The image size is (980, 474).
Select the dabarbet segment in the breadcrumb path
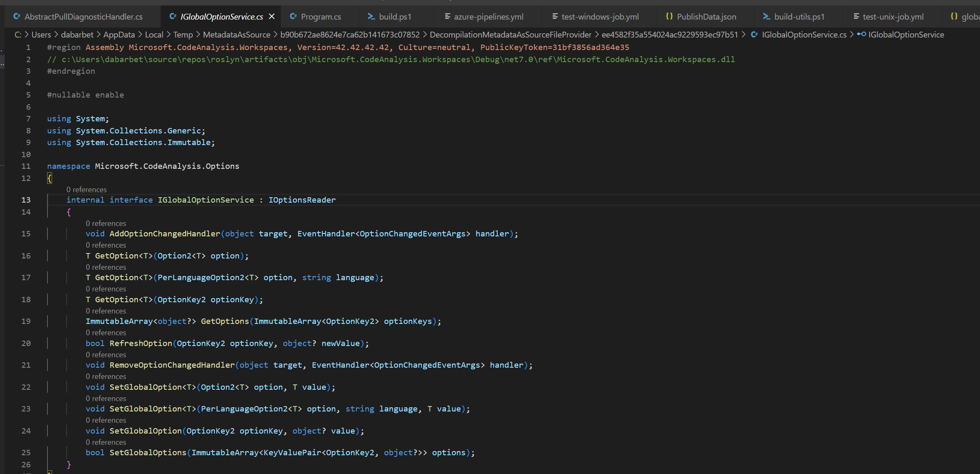pos(77,35)
